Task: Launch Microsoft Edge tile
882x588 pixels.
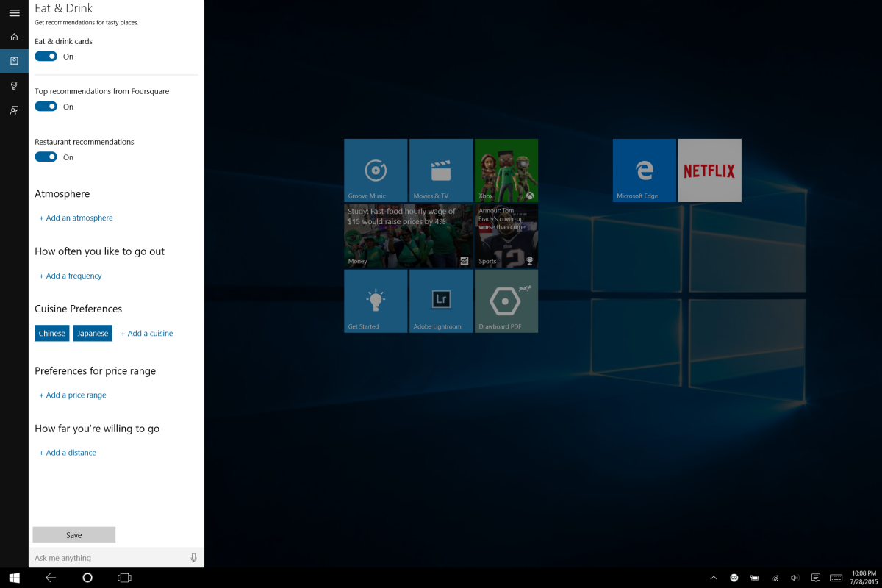Action: 644,170
